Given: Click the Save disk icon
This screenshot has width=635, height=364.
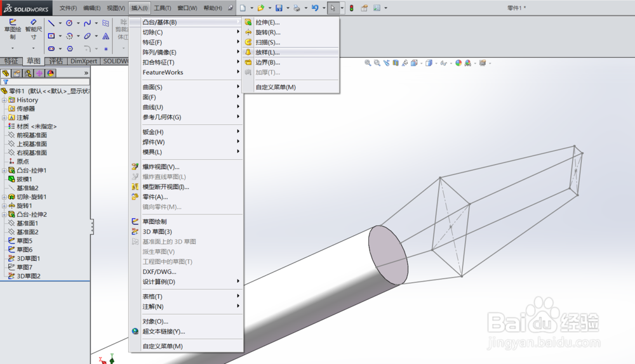Looking at the screenshot, I should tap(279, 8).
